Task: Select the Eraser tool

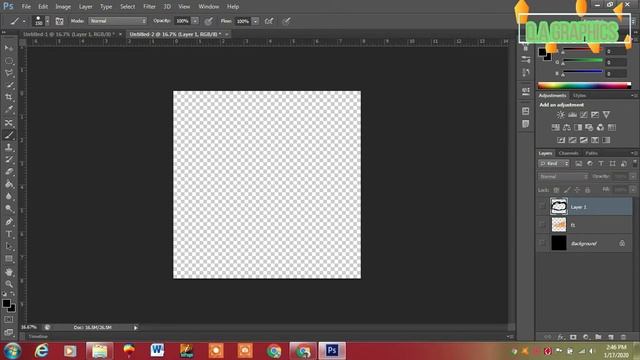Action: tap(9, 172)
